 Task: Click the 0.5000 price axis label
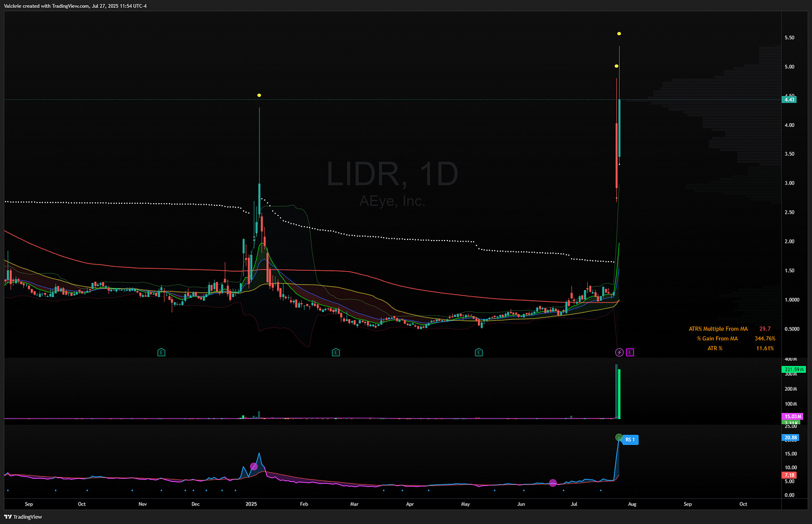792,329
